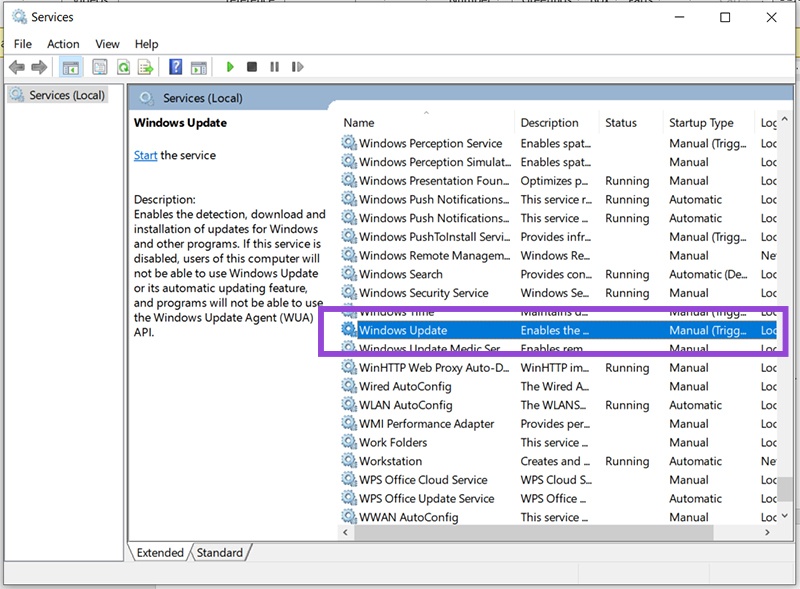800x589 pixels.
Task: Switch to the Extended tab
Action: [x=160, y=553]
